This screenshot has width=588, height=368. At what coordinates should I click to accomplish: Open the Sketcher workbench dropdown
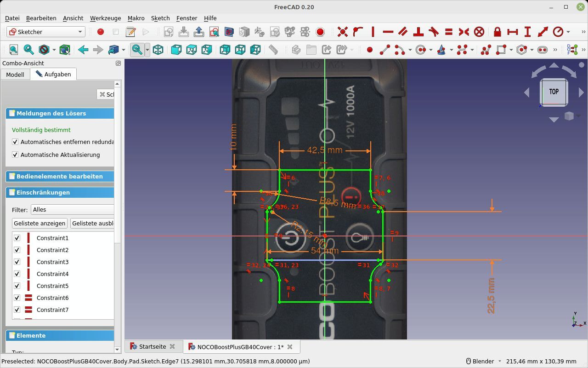(x=46, y=32)
